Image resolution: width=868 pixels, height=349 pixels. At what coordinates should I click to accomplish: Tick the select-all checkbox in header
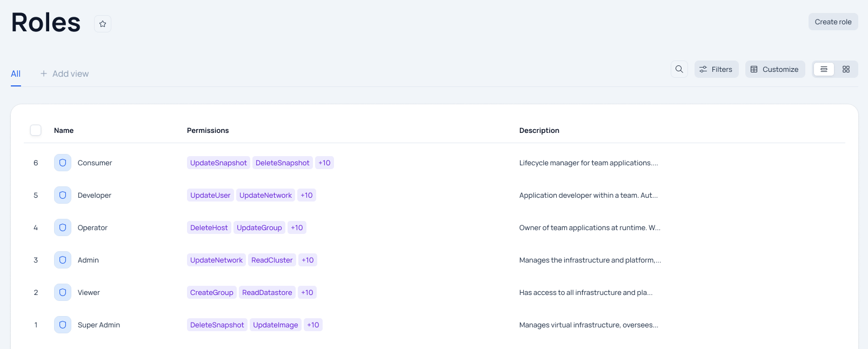[36, 130]
